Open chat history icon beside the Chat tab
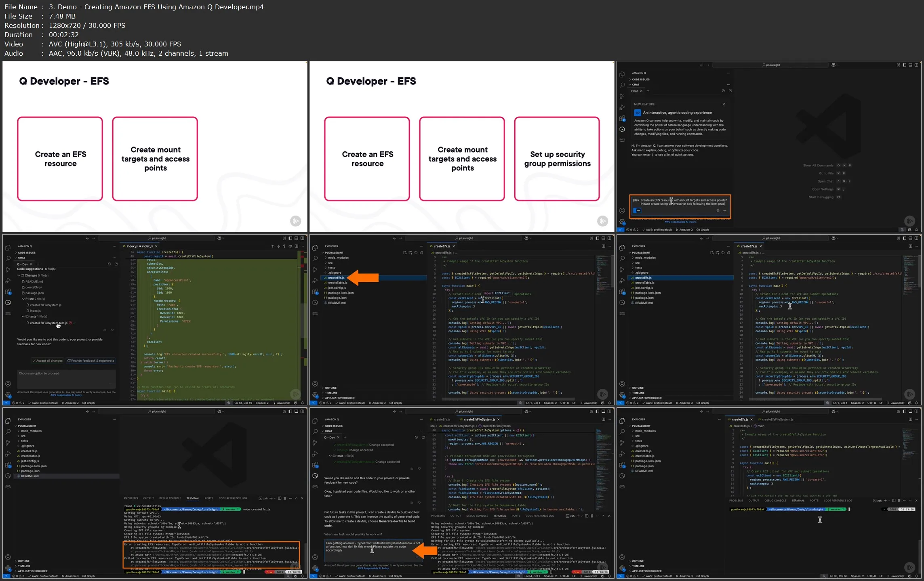This screenshot has width=924, height=581. click(723, 91)
